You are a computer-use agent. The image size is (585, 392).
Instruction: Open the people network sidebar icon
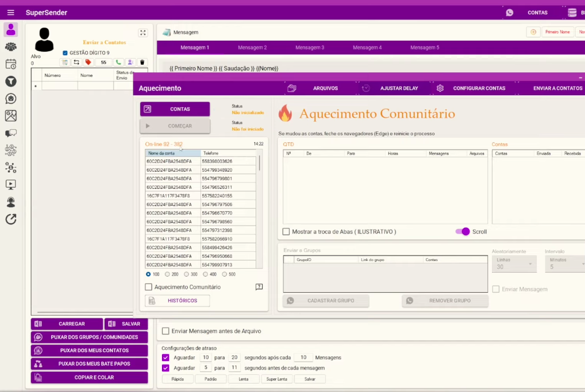[x=11, y=150]
